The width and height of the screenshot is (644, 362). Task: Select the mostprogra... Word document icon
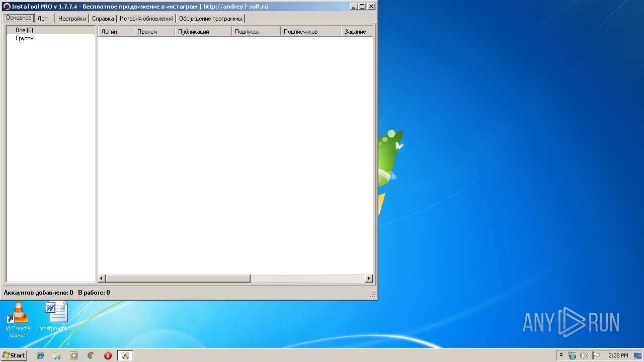click(56, 317)
